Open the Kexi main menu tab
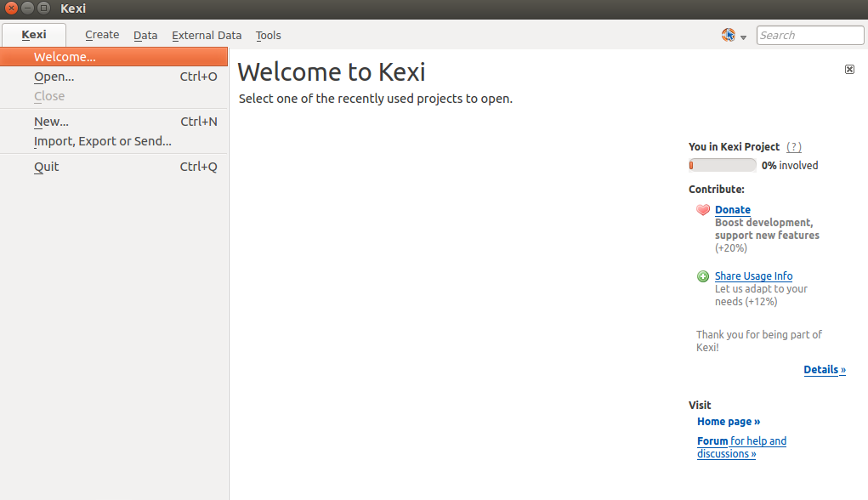This screenshot has width=868, height=500. (x=34, y=35)
